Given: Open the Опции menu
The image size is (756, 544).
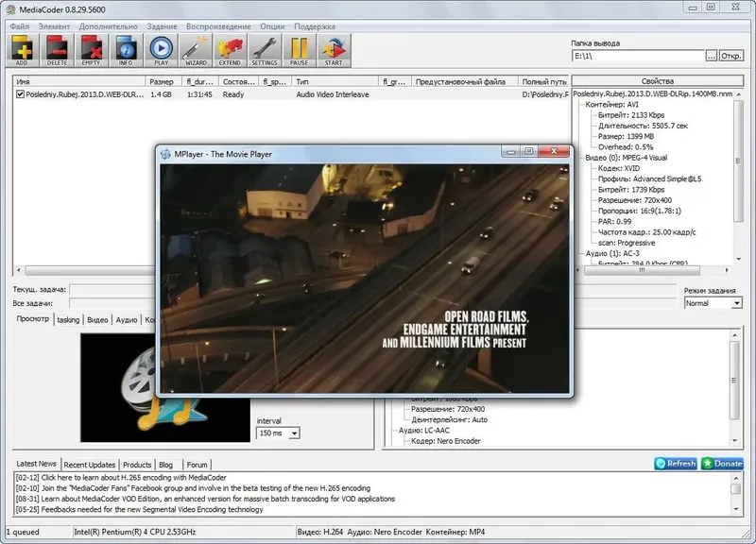Looking at the screenshot, I should pos(272,26).
